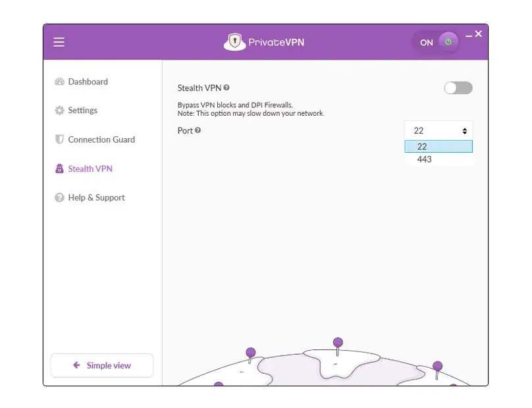Screen dimensions: 532x408
Task: Click the Connection Guard shield icon
Action: coord(59,140)
